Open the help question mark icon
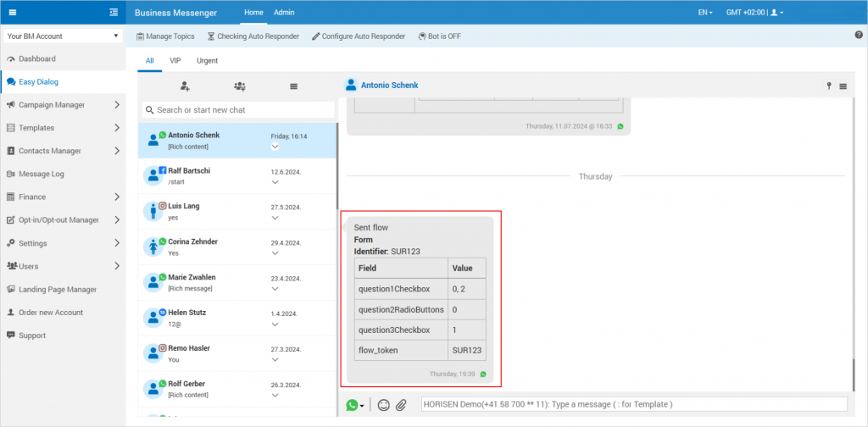 [x=859, y=35]
